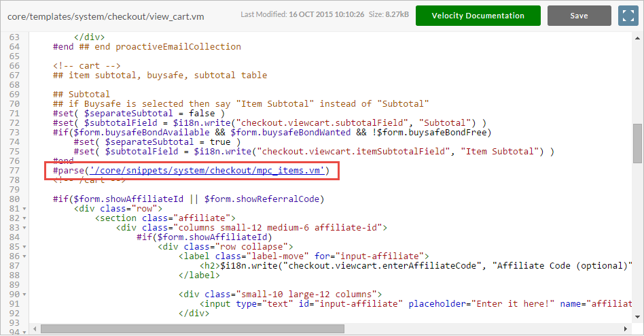Collapse code fold at line 86
The image size is (644, 336).
24,256
